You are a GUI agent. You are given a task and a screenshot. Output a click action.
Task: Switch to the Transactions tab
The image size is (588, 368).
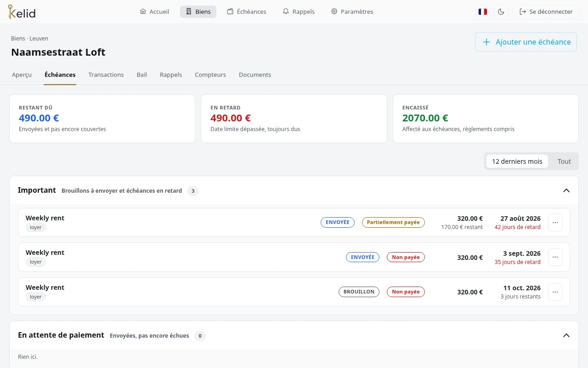pyautogui.click(x=106, y=75)
